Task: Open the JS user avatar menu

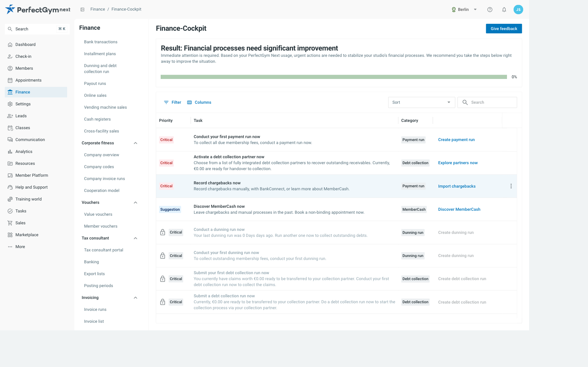Action: [x=518, y=10]
